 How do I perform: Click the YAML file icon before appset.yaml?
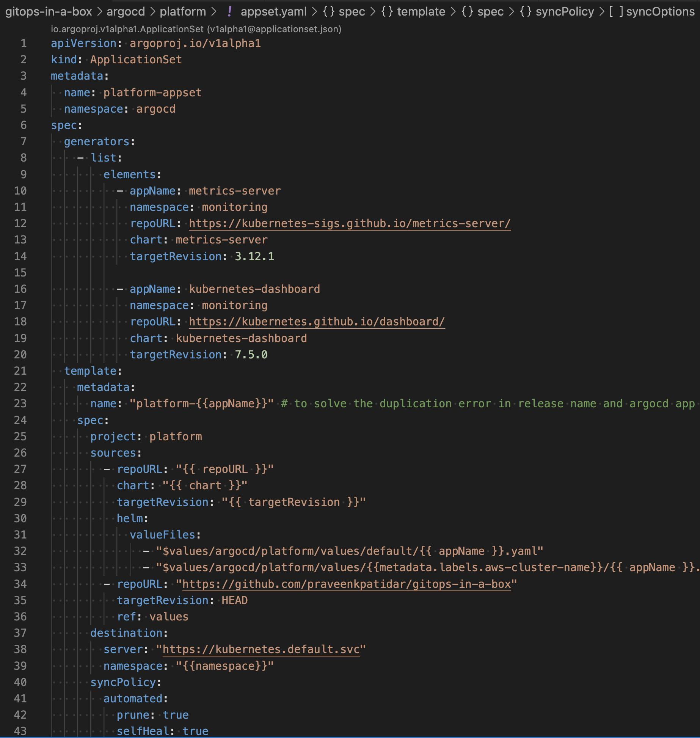tap(229, 12)
